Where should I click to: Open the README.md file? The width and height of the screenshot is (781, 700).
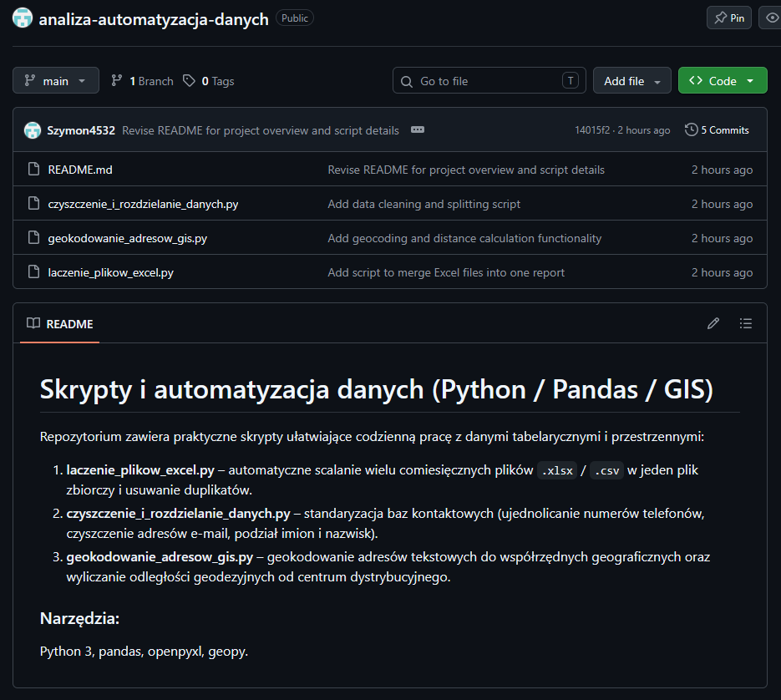click(80, 170)
